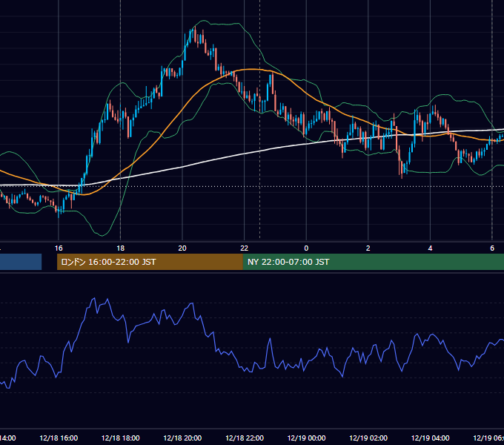Click the 12/19 02:00 date label
Image resolution: width=504 pixels, height=445 pixels.
click(x=368, y=438)
